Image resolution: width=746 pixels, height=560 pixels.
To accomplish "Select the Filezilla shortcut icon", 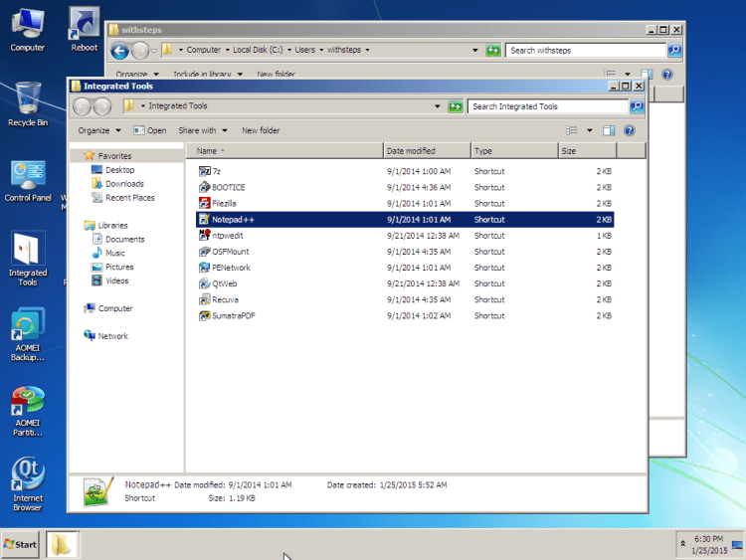I will (x=205, y=204).
